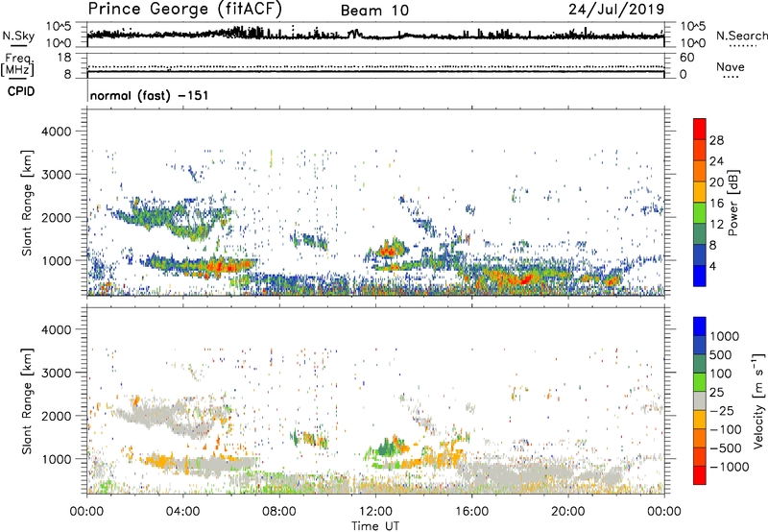
Task: Click the 'CPID' row label
Action: click(20, 91)
